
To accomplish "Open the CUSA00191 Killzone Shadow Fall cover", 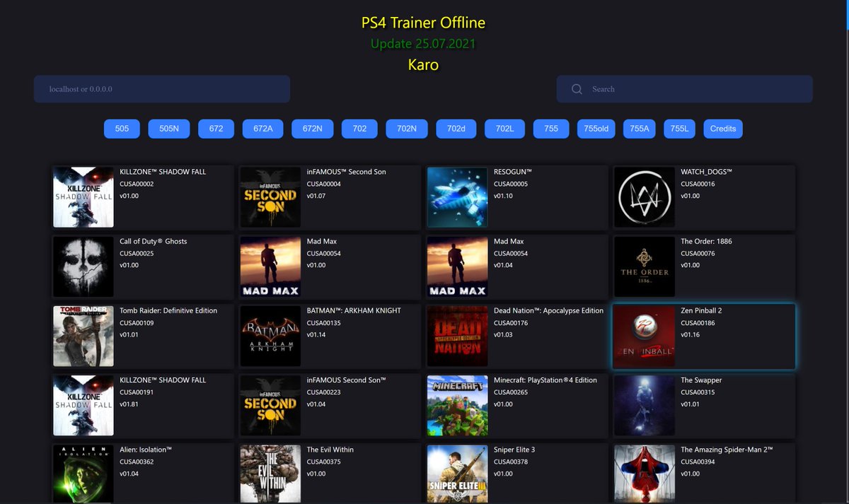I will (83, 405).
